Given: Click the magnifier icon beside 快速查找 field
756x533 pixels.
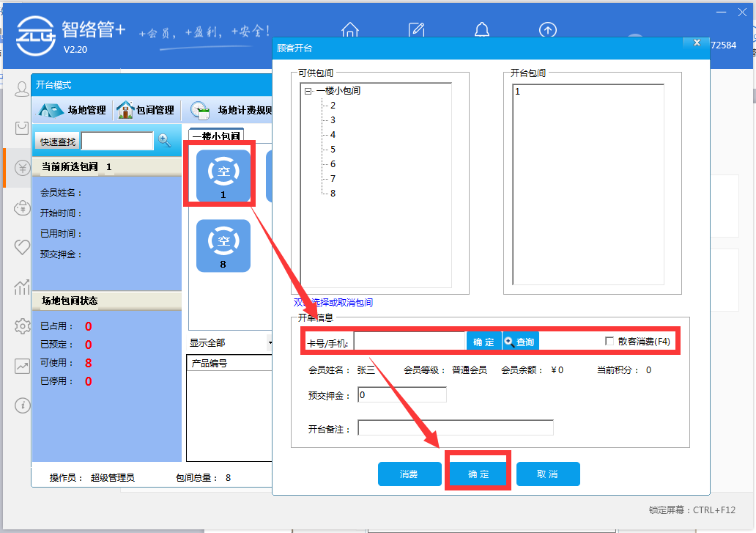Looking at the screenshot, I should tap(165, 141).
